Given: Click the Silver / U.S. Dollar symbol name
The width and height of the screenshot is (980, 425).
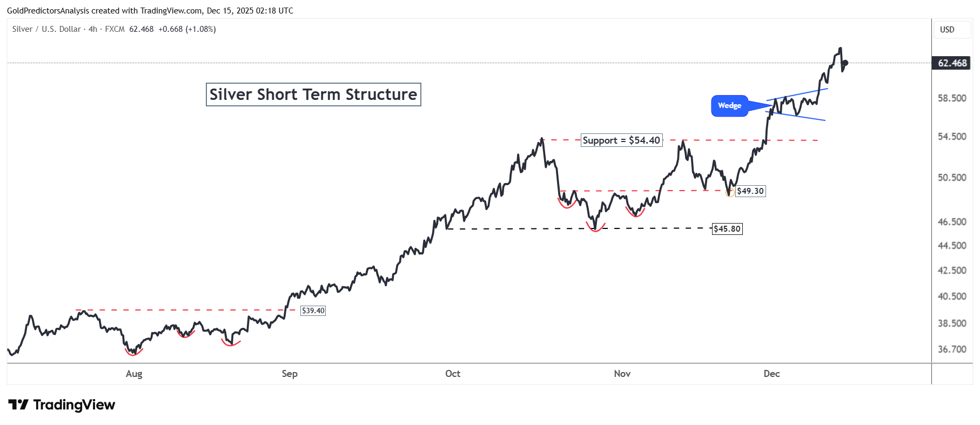Looking at the screenshot, I should point(46,29).
